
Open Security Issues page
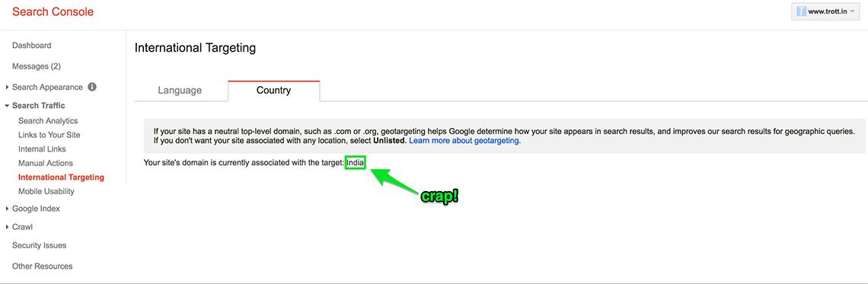(40, 245)
